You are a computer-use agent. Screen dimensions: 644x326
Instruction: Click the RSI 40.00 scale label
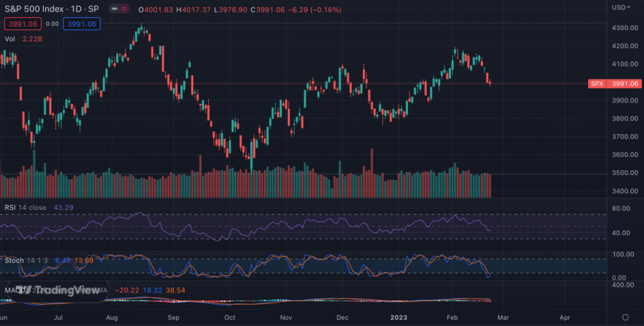pos(620,233)
